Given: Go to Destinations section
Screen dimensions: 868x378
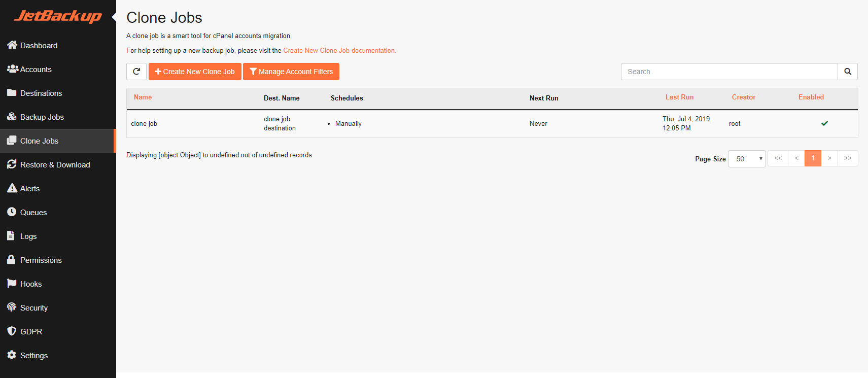Looking at the screenshot, I should pos(58,93).
